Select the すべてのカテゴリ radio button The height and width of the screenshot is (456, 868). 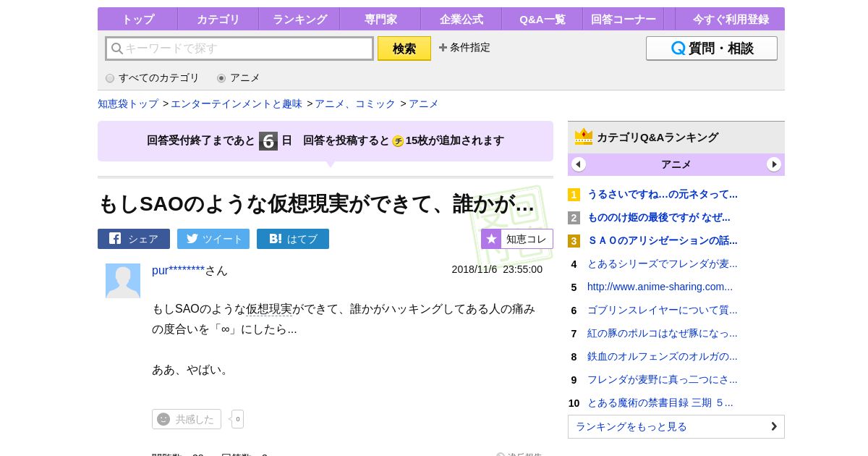pyautogui.click(x=110, y=78)
